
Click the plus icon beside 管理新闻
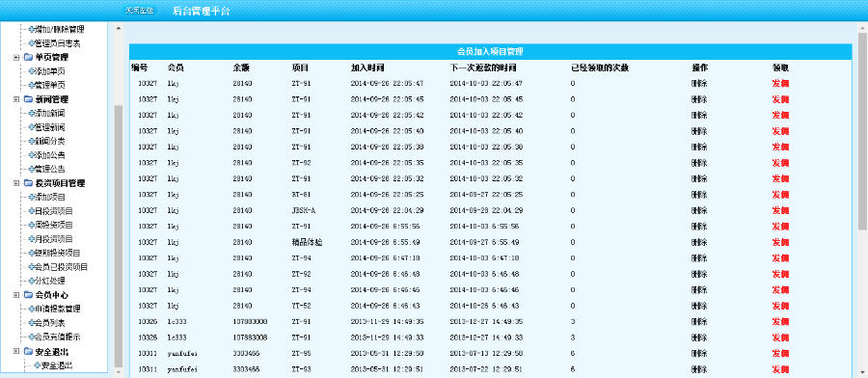click(32, 127)
